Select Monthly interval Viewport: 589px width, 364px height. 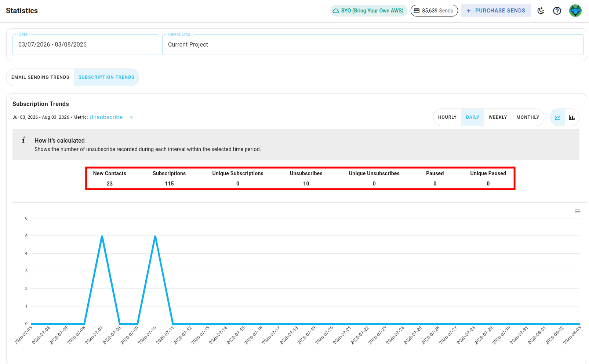528,117
